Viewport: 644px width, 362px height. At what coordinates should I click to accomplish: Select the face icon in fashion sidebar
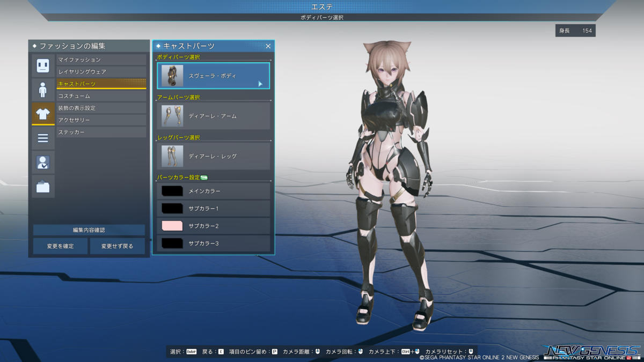pos(43,65)
